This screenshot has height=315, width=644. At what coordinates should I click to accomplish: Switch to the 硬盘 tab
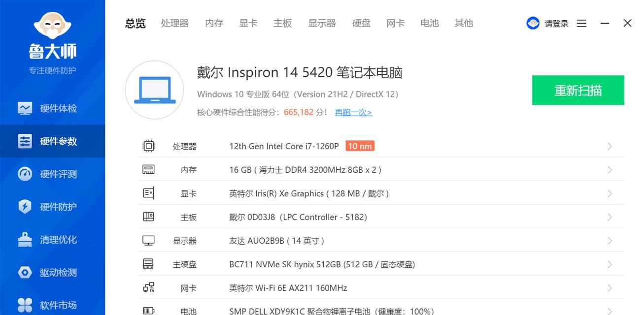(361, 23)
